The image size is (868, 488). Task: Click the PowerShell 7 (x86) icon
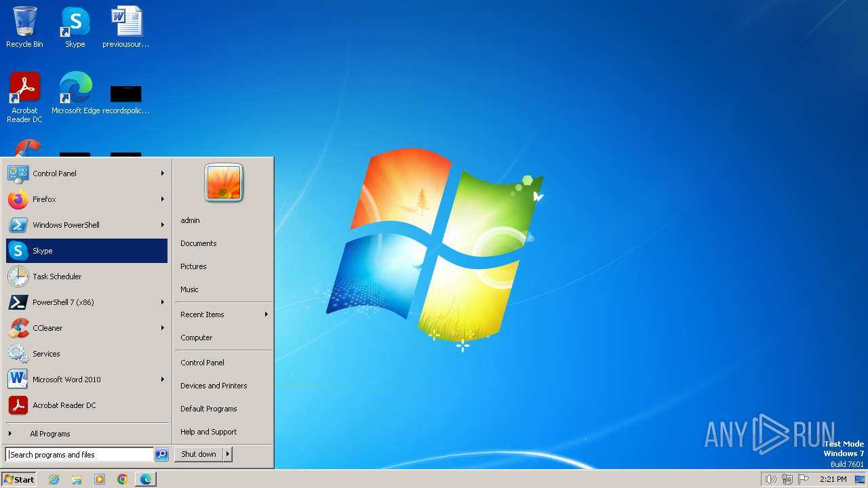[x=18, y=302]
